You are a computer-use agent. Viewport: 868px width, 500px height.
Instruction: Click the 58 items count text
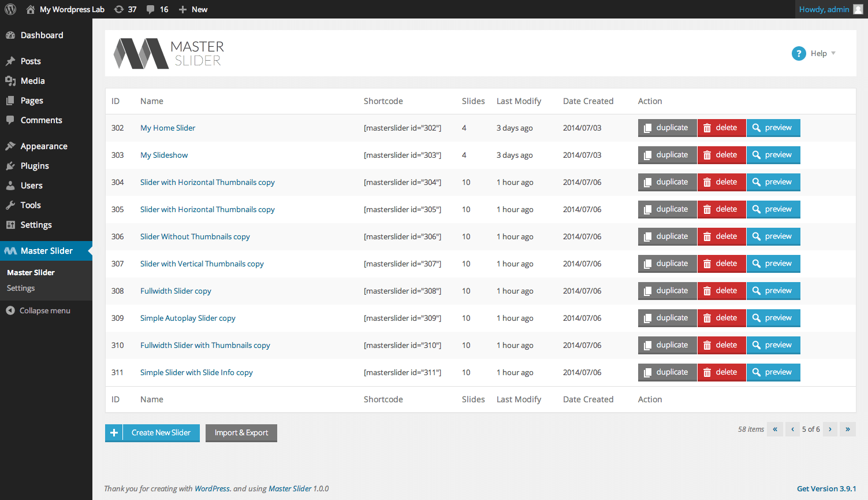(751, 429)
